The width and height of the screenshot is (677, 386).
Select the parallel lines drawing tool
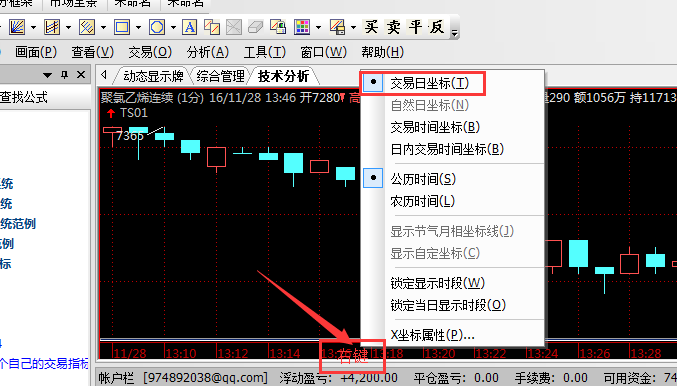click(x=87, y=27)
